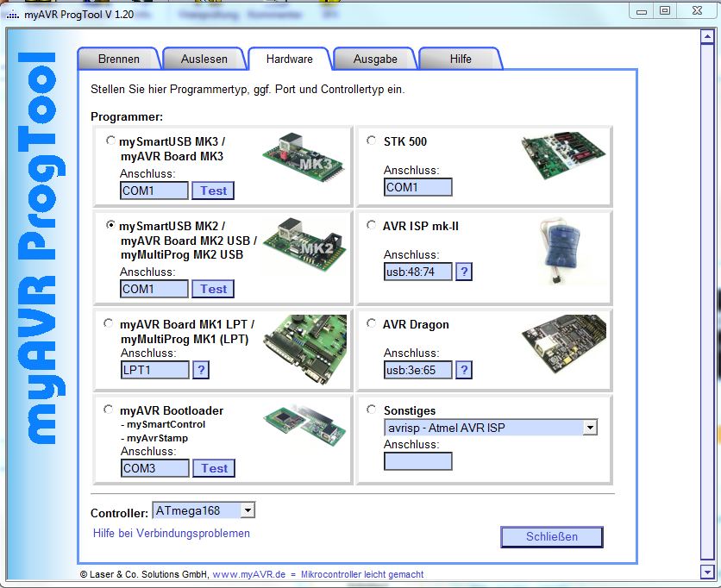Image resolution: width=721 pixels, height=588 pixels.
Task: Open Hilfe bei Verbindungsproblemen link
Action: click(172, 534)
